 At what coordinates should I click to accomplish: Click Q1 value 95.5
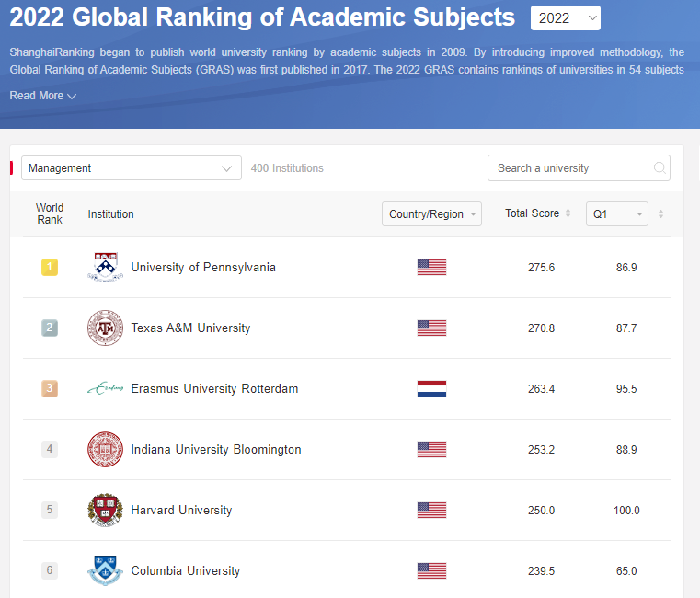point(626,389)
